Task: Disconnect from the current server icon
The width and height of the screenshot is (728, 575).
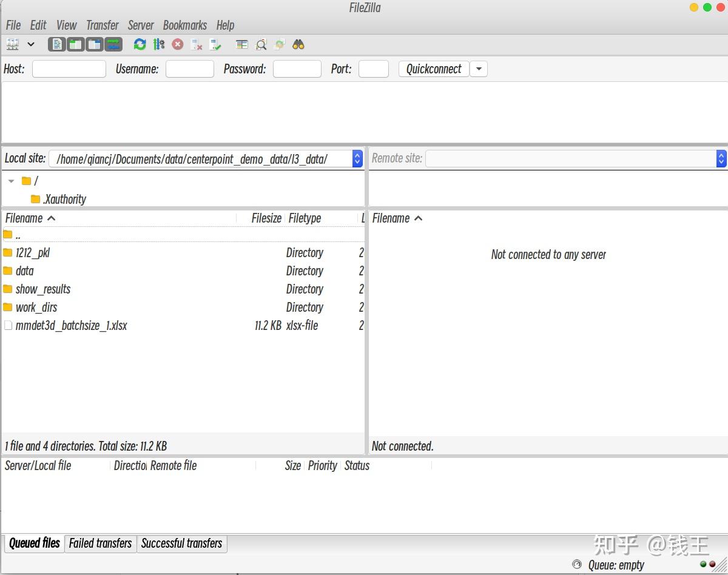Action: click(x=197, y=44)
